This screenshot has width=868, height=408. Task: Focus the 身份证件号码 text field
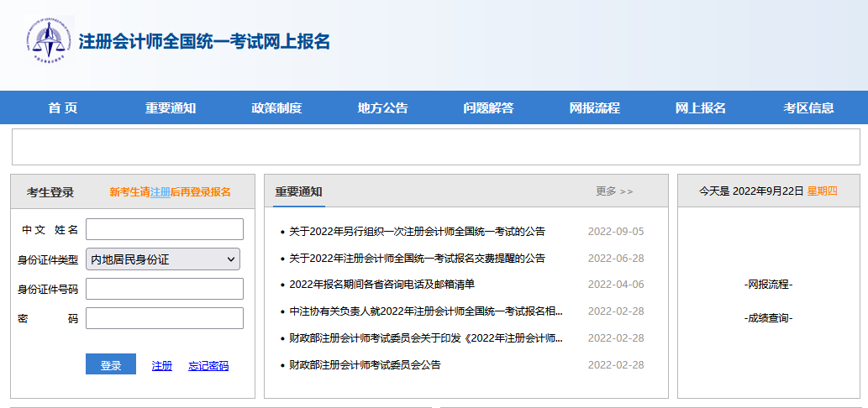point(164,289)
